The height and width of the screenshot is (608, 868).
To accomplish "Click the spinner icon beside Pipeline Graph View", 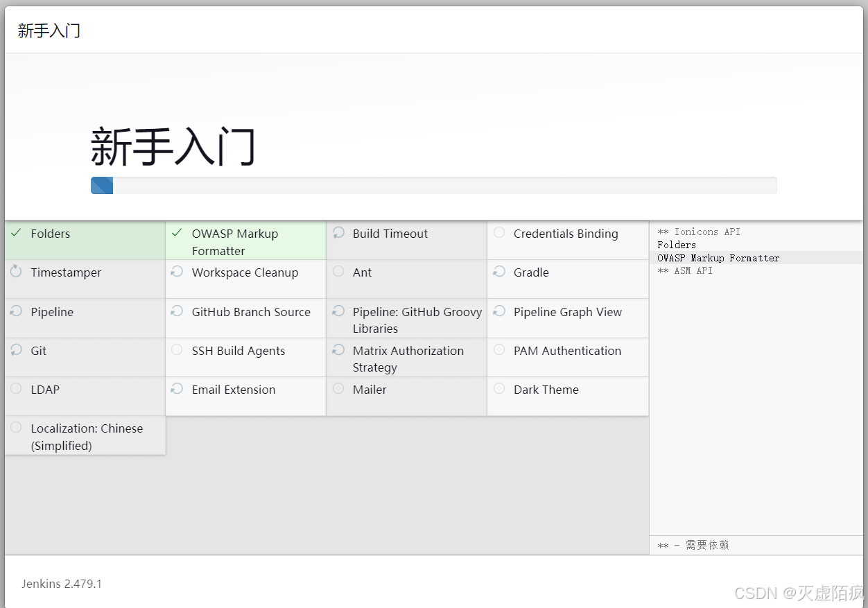I will click(x=499, y=311).
